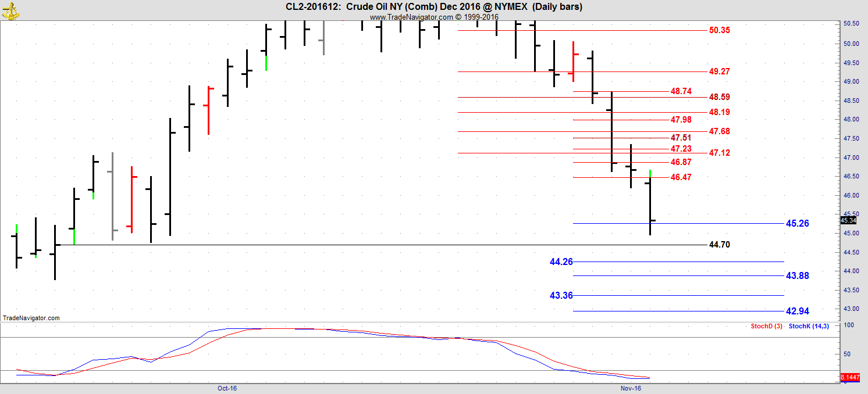
Task: Select the chart title CL2-201612 Crude Oil
Action: (x=433, y=6)
